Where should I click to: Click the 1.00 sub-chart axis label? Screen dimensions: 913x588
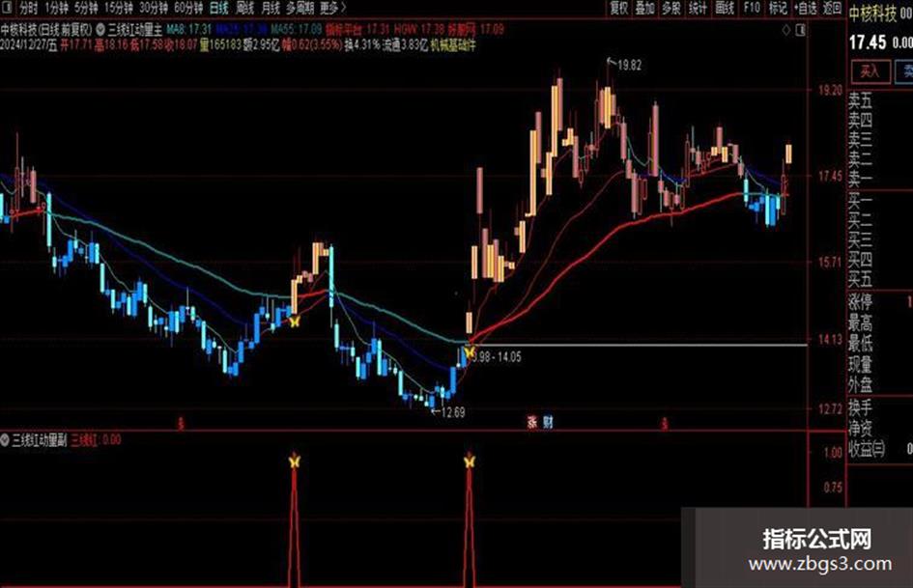click(833, 453)
